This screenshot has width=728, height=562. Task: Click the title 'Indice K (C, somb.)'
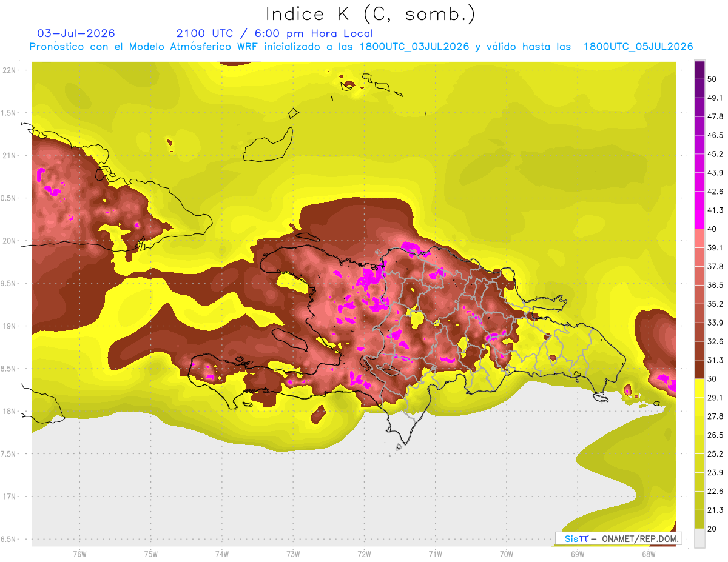(x=370, y=14)
